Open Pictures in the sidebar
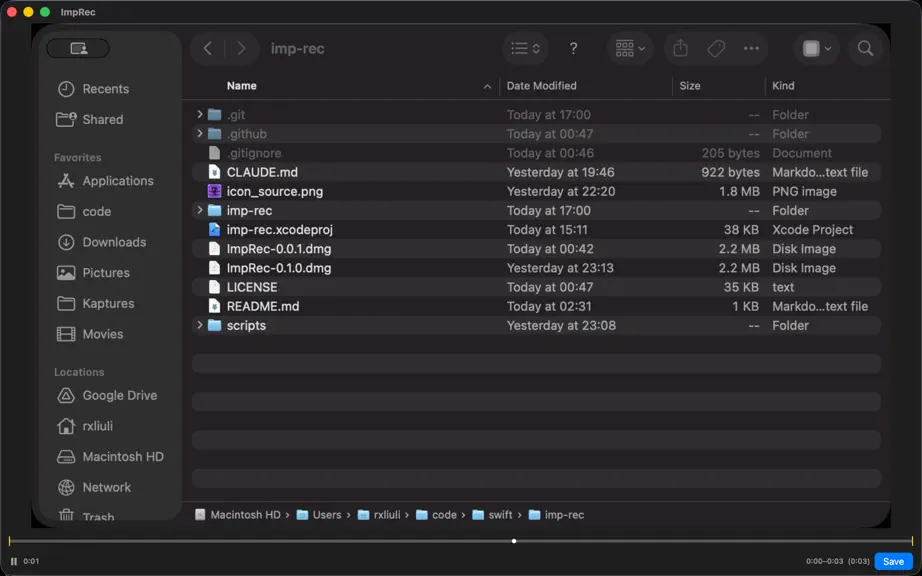 (93, 273)
